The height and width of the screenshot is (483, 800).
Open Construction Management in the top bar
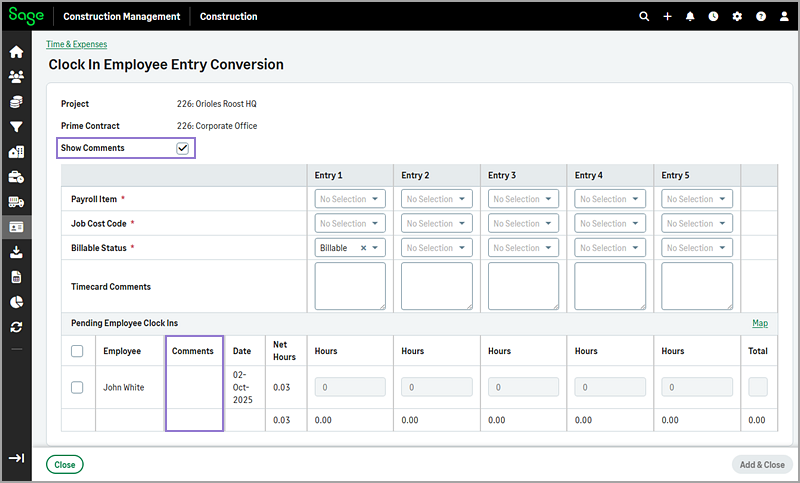coord(121,16)
